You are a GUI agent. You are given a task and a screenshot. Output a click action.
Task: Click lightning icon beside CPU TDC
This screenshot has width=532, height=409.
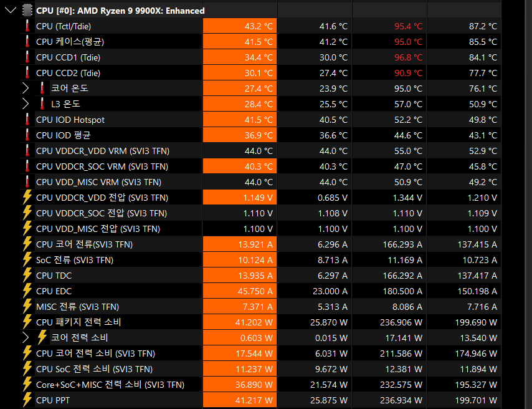click(27, 276)
